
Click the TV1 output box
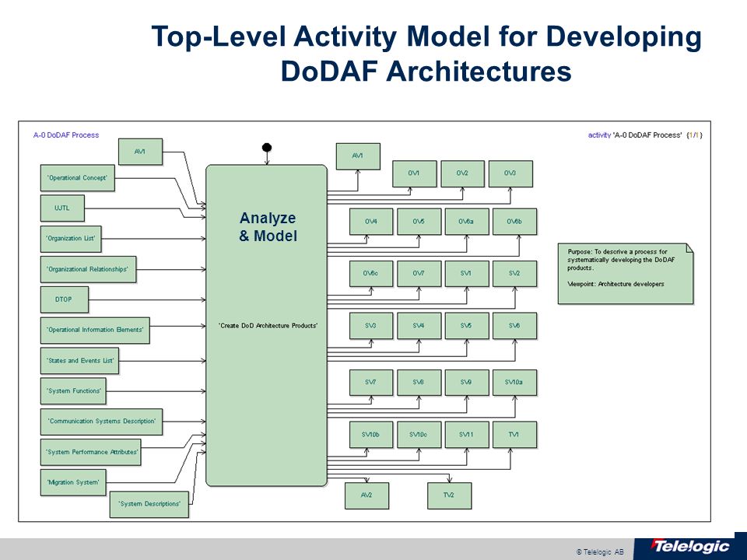point(514,434)
